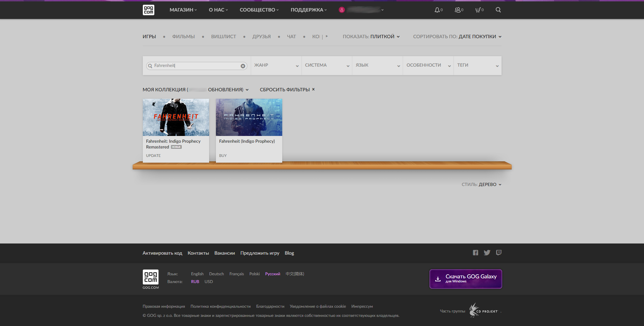
Task: Switch site language to English
Action: pos(197,274)
